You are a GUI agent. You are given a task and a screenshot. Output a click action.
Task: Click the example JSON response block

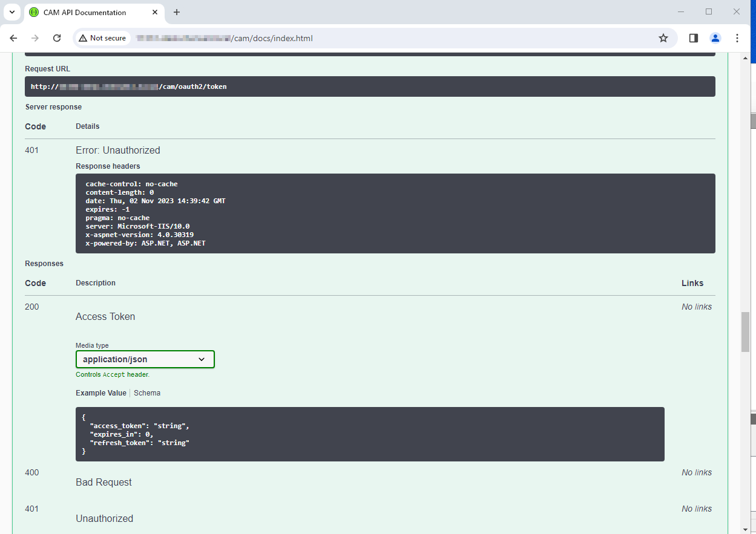(370, 434)
